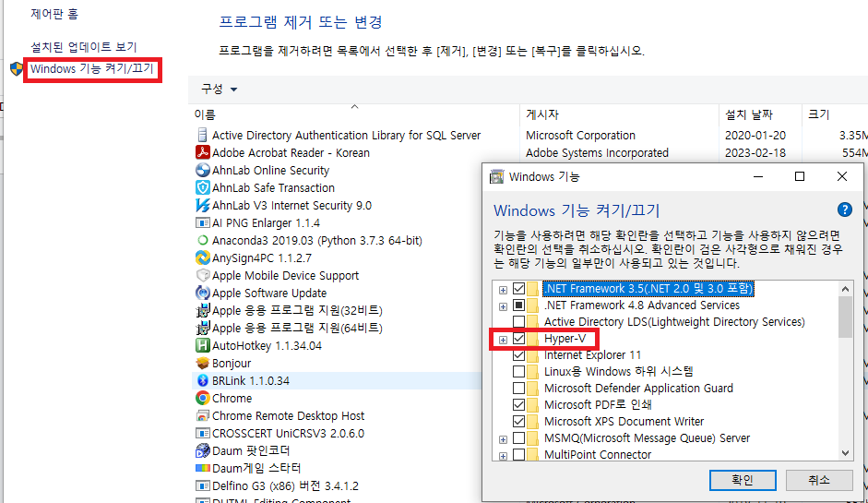The image size is (868, 503).
Task: Open the 구성 dropdown menu
Action: click(220, 90)
